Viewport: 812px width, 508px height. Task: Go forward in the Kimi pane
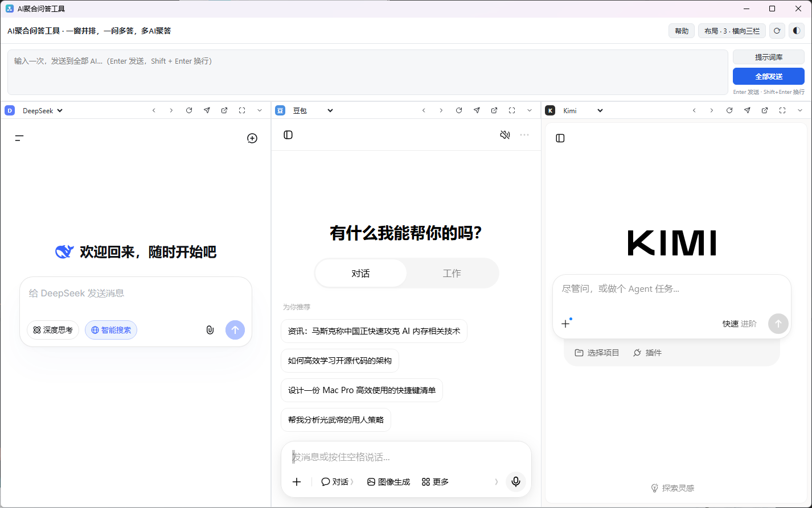tap(712, 110)
